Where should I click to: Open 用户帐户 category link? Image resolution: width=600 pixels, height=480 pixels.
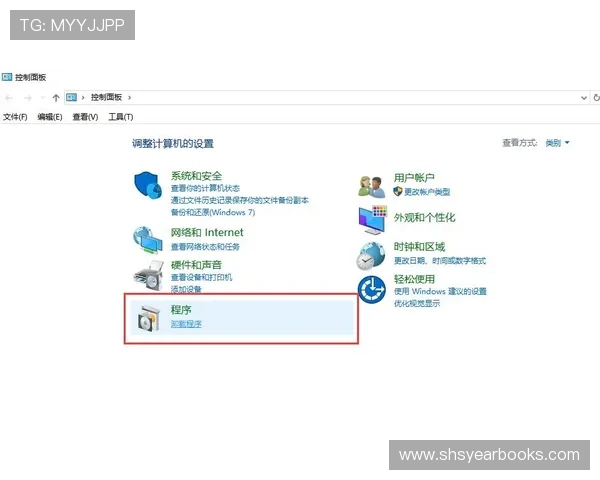pos(414,178)
